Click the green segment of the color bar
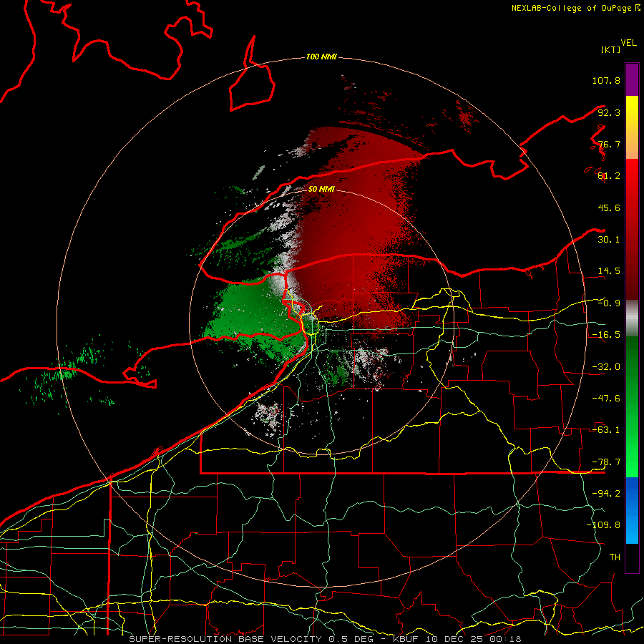 coord(632,406)
